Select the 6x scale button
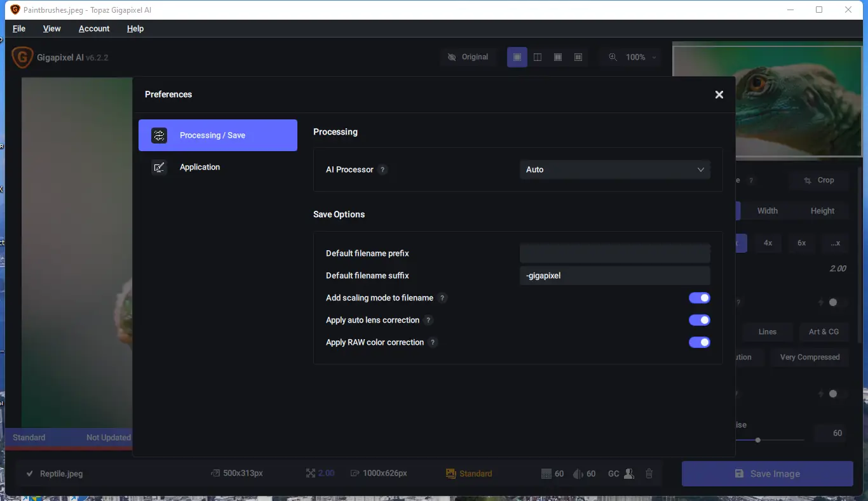868x501 pixels. tap(802, 243)
